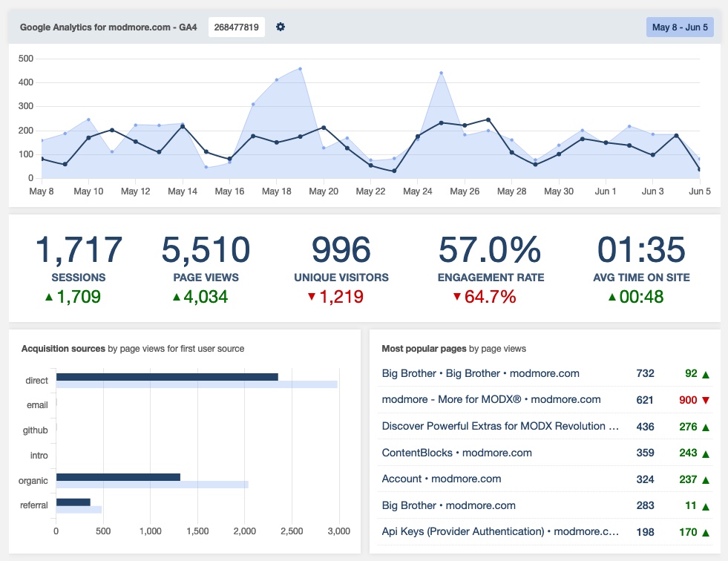The height and width of the screenshot is (561, 728).
Task: Click the green up arrow beside 170
Action: pyautogui.click(x=706, y=533)
